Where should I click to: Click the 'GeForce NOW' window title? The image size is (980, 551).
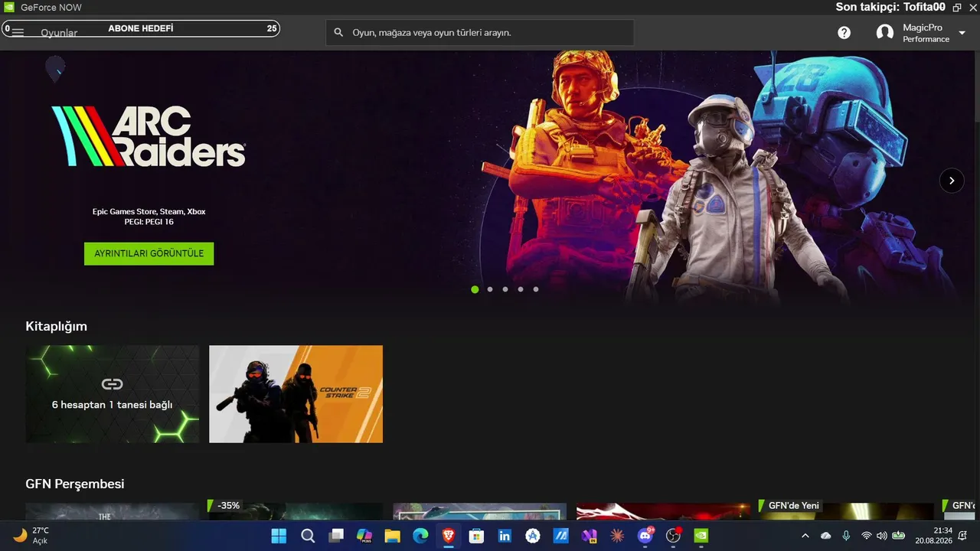click(x=51, y=8)
